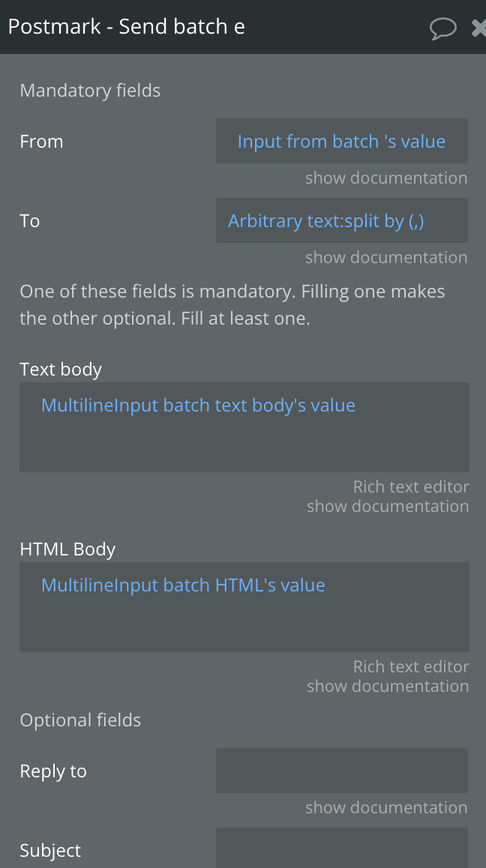Click the empty Subject field
486x868 pixels.
pos(342,848)
